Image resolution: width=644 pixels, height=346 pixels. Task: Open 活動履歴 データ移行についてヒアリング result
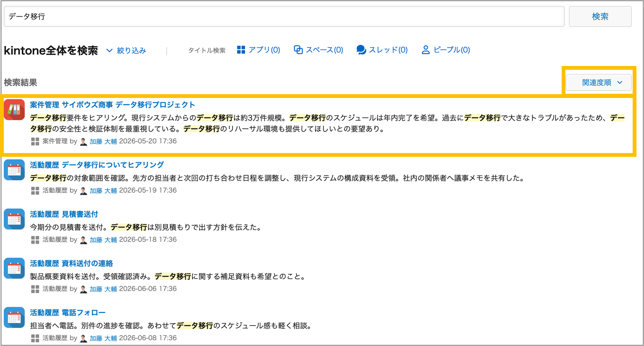[97, 165]
